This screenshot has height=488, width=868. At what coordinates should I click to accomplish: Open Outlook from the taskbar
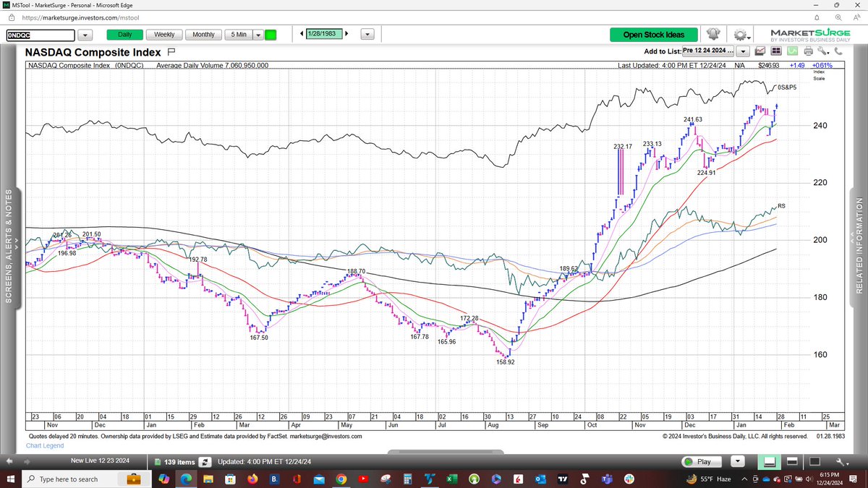coord(540,479)
